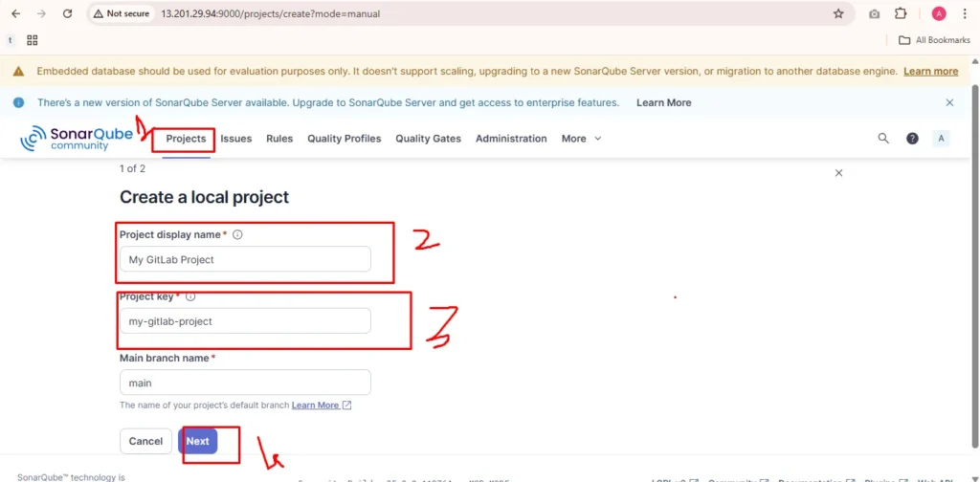980x482 pixels.
Task: Open the Projects menu item
Action: click(186, 139)
